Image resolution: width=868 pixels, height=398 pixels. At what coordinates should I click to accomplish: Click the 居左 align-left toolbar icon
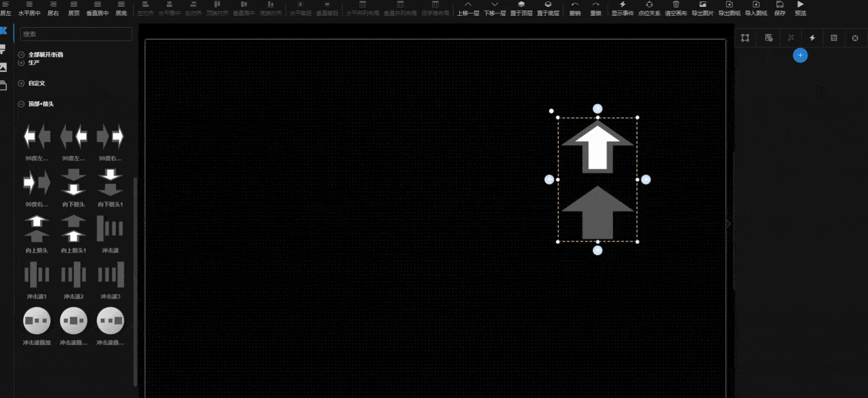point(6,4)
